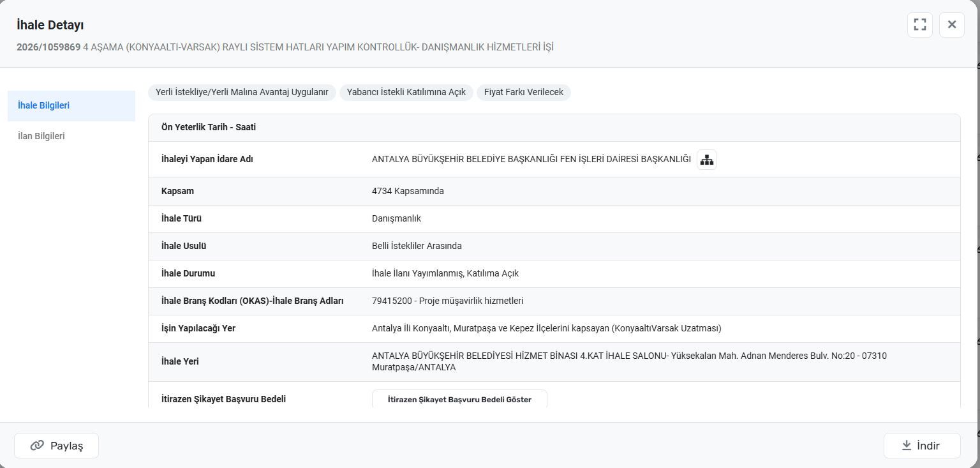This screenshot has height=468, width=980.
Task: Click the ANTALYA BÜYÜKŞEHİR BELEDİYE BAŞKANLIĞI FEN İŞLERİ value
Action: 531,159
